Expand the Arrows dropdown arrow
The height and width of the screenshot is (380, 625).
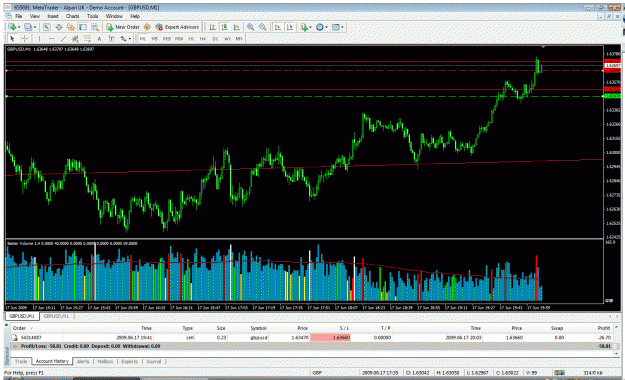pos(130,39)
